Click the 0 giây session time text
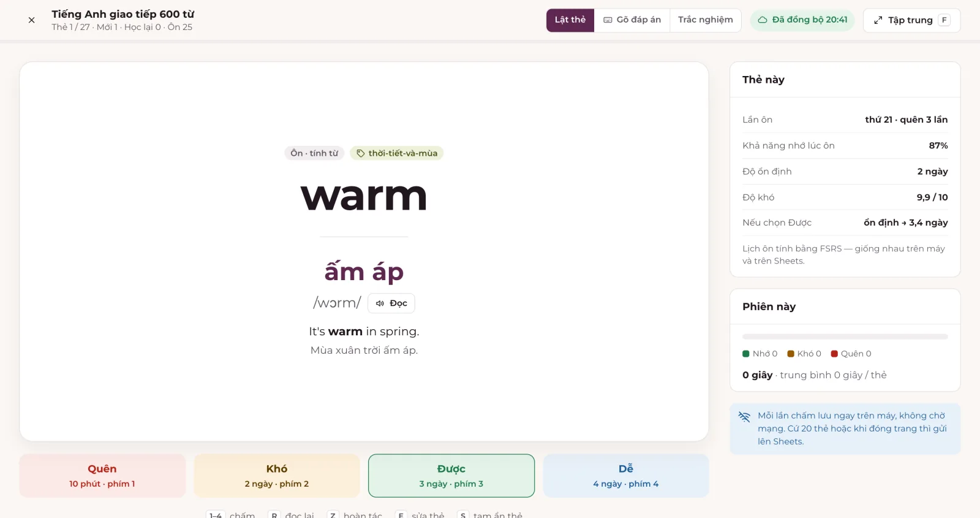 [x=757, y=375]
